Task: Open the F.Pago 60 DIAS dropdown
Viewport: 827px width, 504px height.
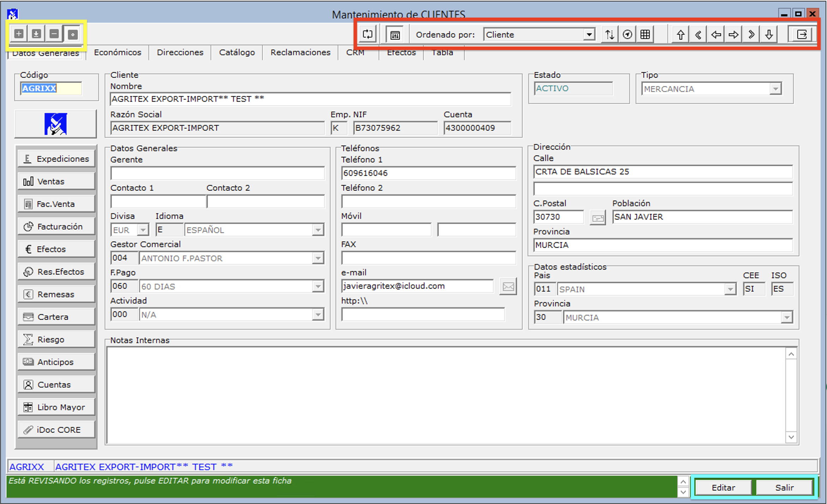Action: (318, 287)
